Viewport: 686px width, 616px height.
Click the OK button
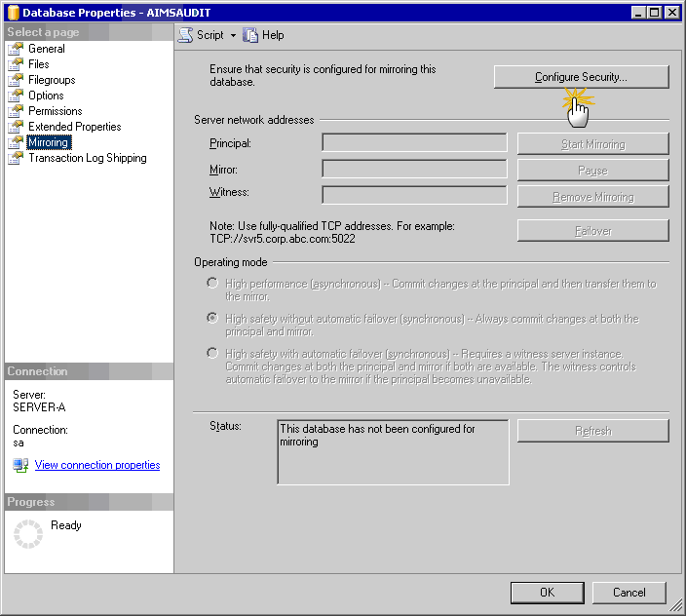tap(547, 592)
